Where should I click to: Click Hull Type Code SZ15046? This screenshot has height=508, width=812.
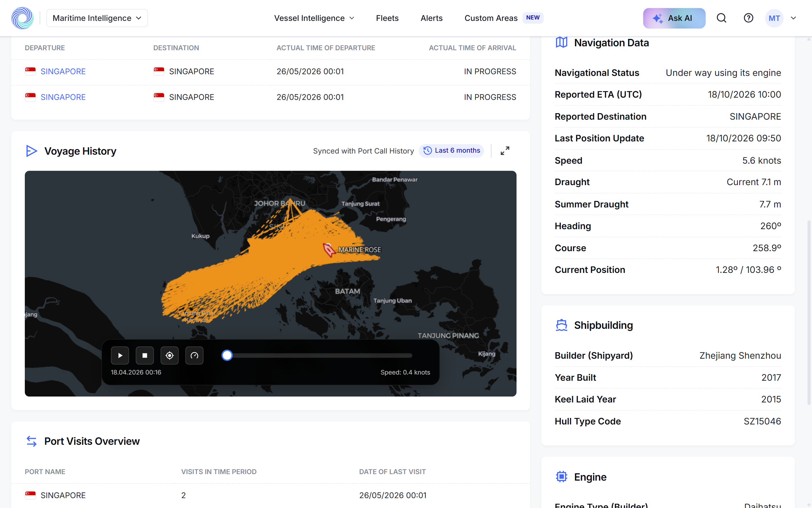pos(762,421)
